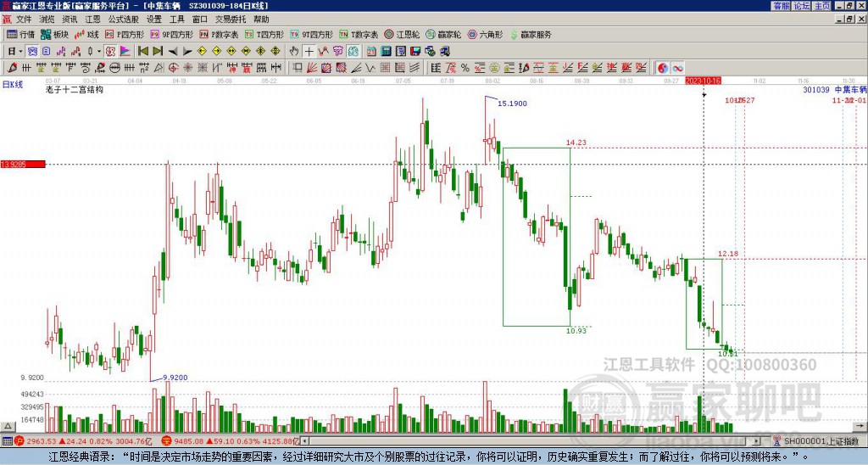Click the 板块 toolbar button

point(55,34)
